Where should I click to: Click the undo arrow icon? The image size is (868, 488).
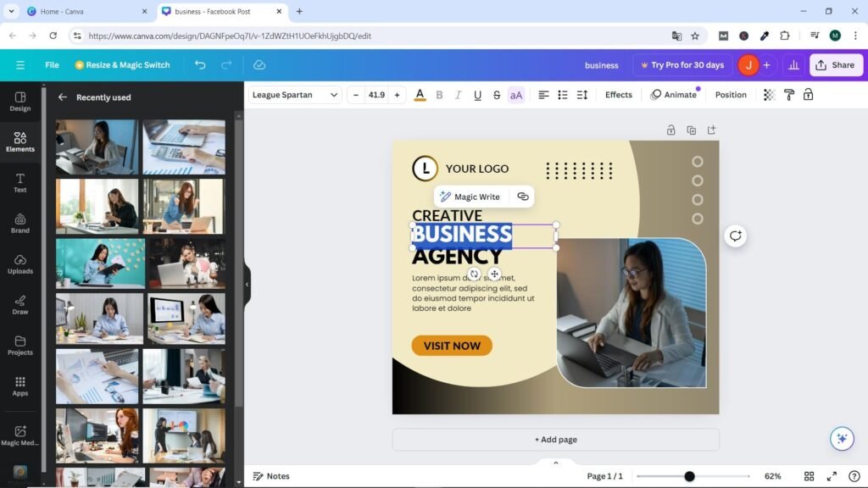click(x=200, y=65)
